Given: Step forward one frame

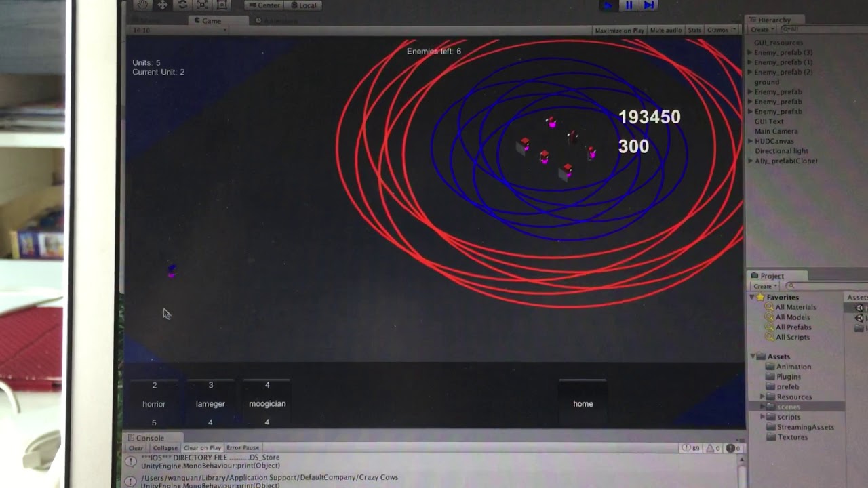Looking at the screenshot, I should (649, 5).
